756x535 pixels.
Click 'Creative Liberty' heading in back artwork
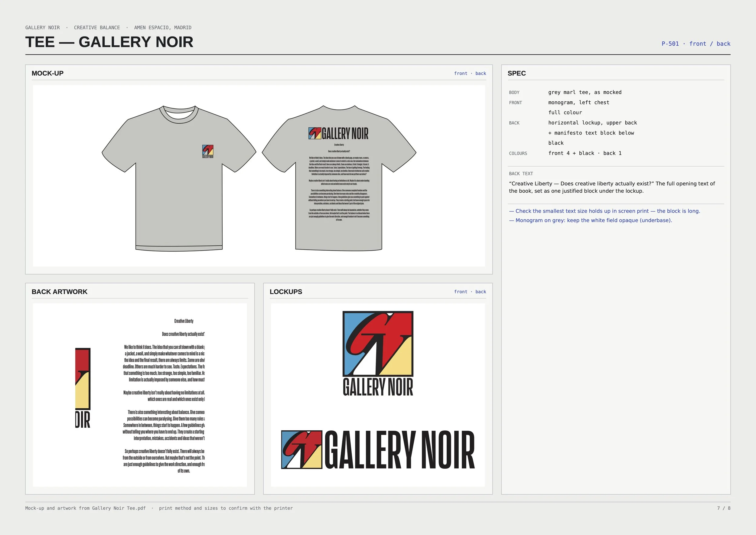[x=184, y=321]
